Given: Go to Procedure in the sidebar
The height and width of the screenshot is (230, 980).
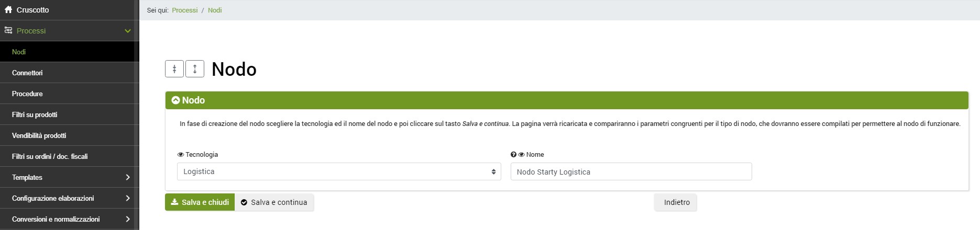Looking at the screenshot, I should point(27,94).
